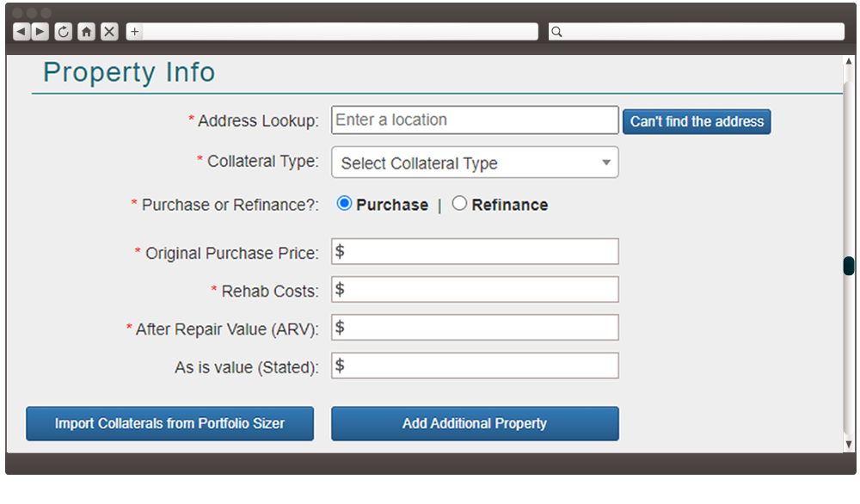This screenshot has height=504, width=860.
Task: Click the page scrollbar down arrow
Action: pos(849,445)
